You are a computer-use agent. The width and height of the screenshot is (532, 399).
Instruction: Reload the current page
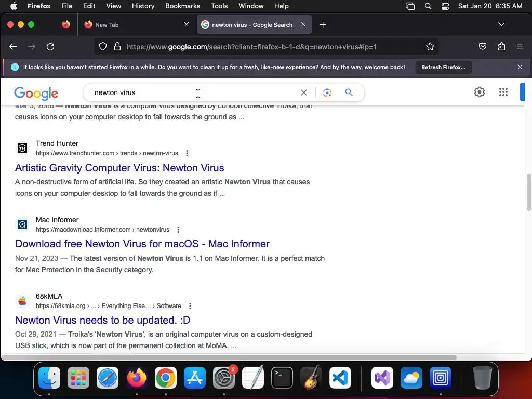50,46
